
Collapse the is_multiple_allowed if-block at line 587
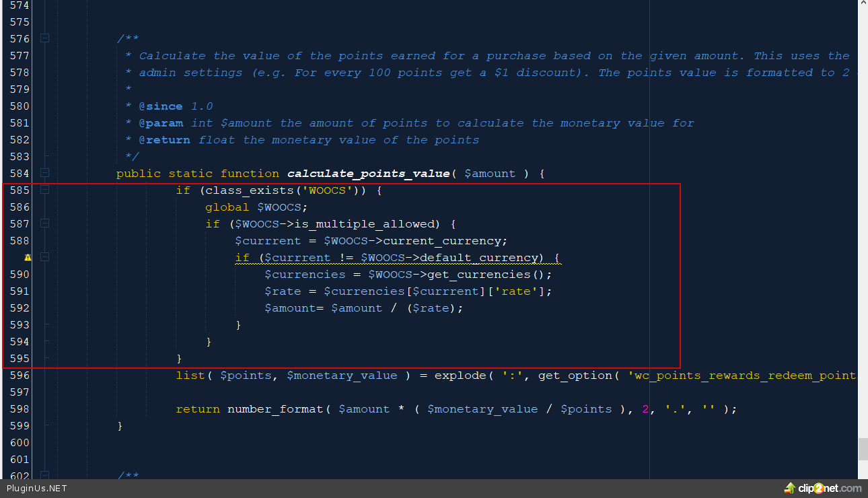point(44,223)
